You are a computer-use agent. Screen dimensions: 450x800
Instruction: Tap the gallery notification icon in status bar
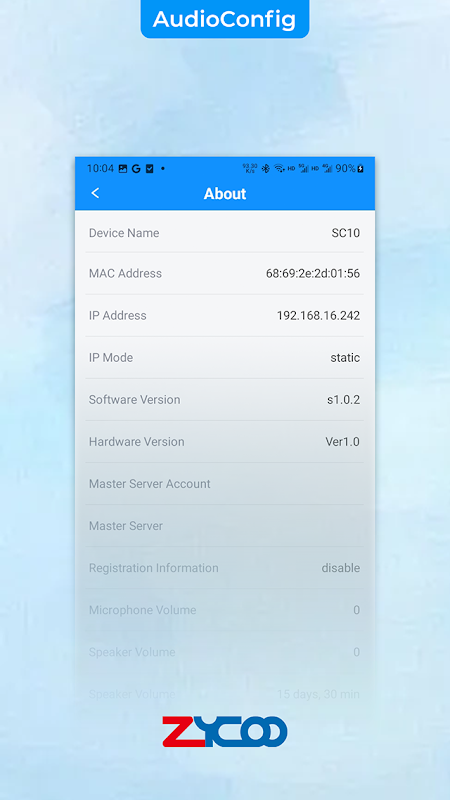pyautogui.click(x=122, y=168)
